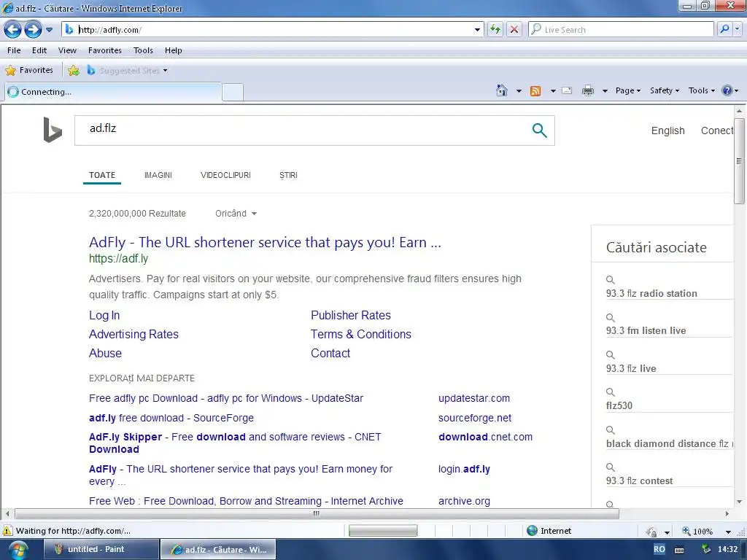Viewport: 747px width, 560px height.
Task: Click the vertical scrollbar down arrow
Action: click(x=739, y=502)
